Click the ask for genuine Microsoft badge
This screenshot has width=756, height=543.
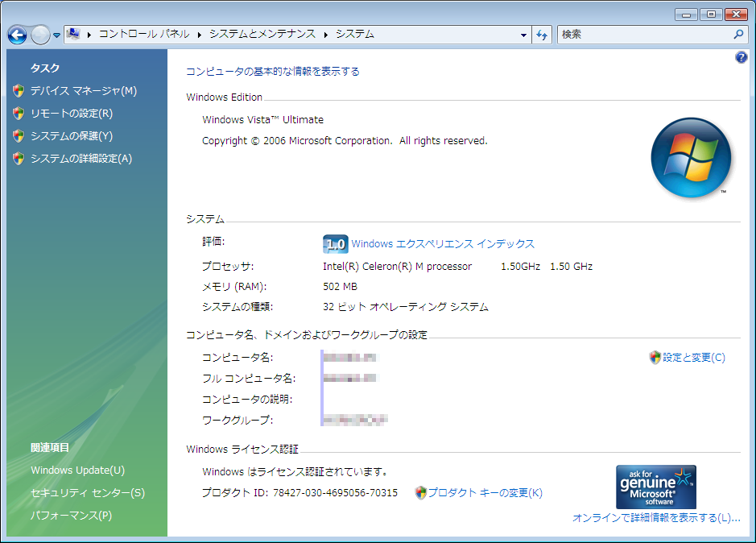click(655, 487)
